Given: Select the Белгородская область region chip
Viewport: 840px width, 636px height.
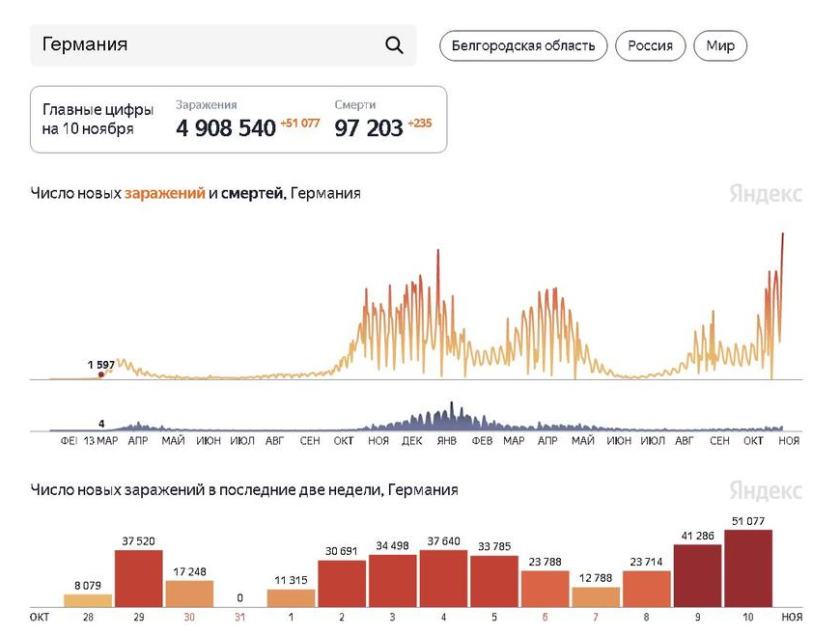Looking at the screenshot, I should pyautogui.click(x=523, y=45).
